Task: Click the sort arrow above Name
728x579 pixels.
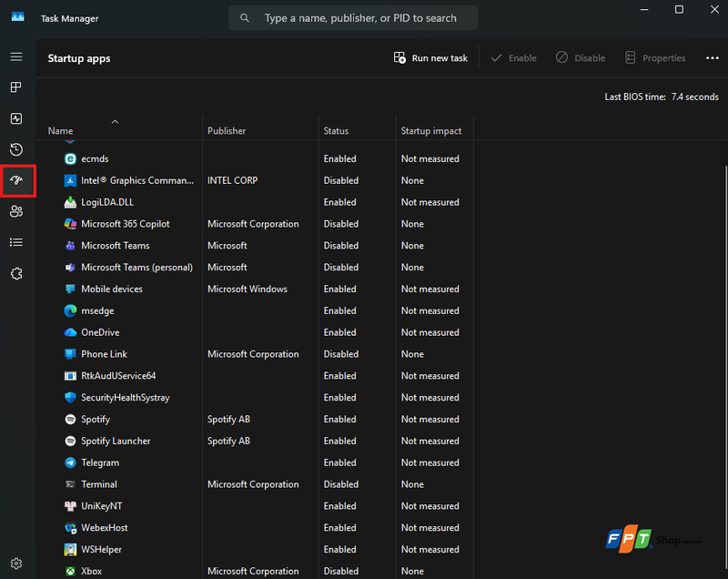Action: coord(115,122)
